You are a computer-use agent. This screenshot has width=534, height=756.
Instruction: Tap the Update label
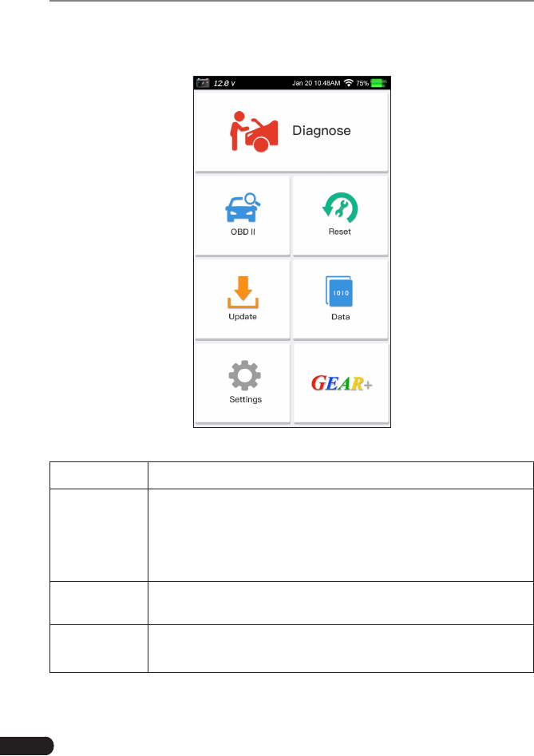coord(243,317)
